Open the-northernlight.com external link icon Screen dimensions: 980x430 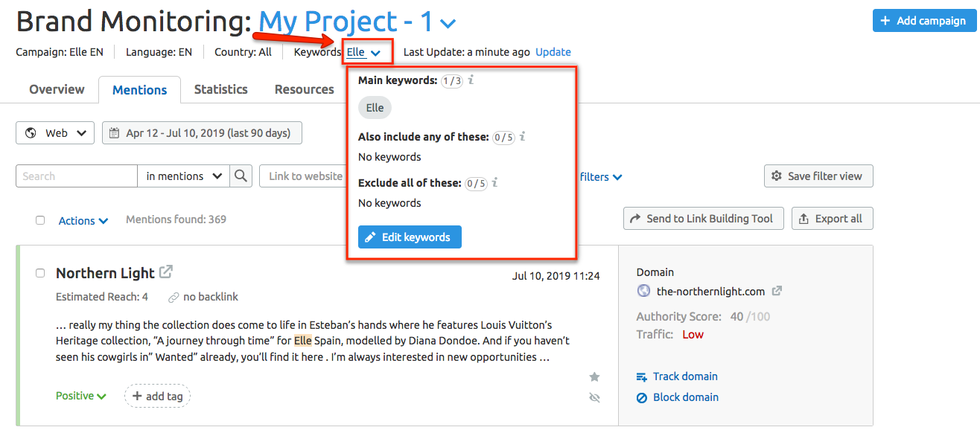point(777,291)
